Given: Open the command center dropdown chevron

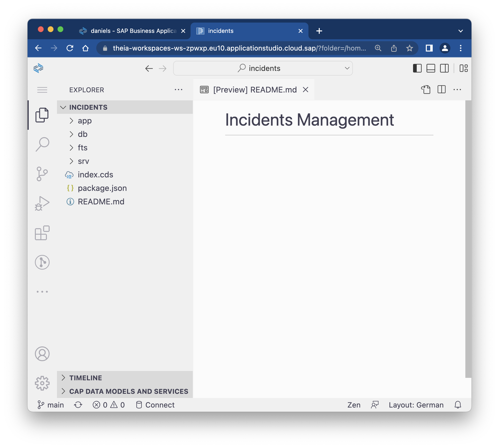Looking at the screenshot, I should pyautogui.click(x=347, y=68).
